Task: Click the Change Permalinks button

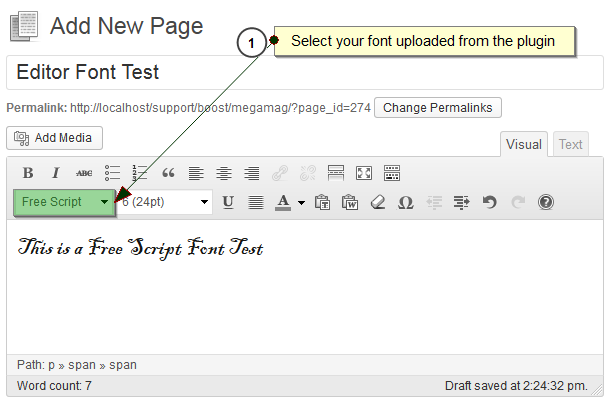Action: (x=438, y=107)
